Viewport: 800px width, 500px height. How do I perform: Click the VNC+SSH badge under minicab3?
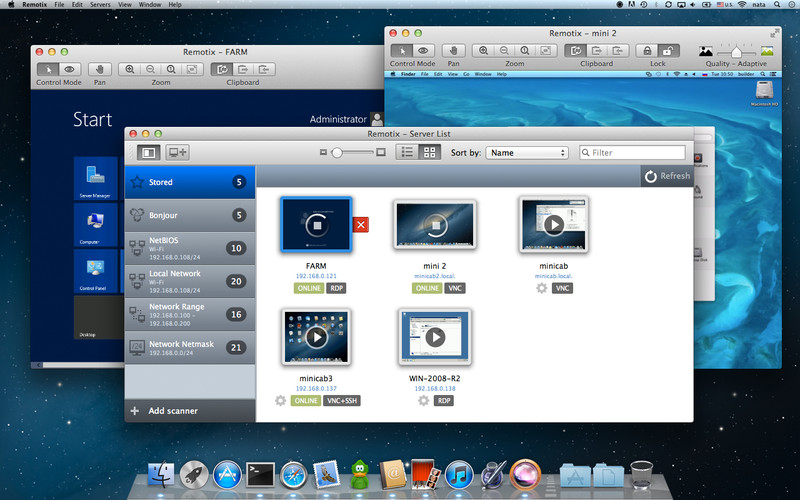click(342, 401)
